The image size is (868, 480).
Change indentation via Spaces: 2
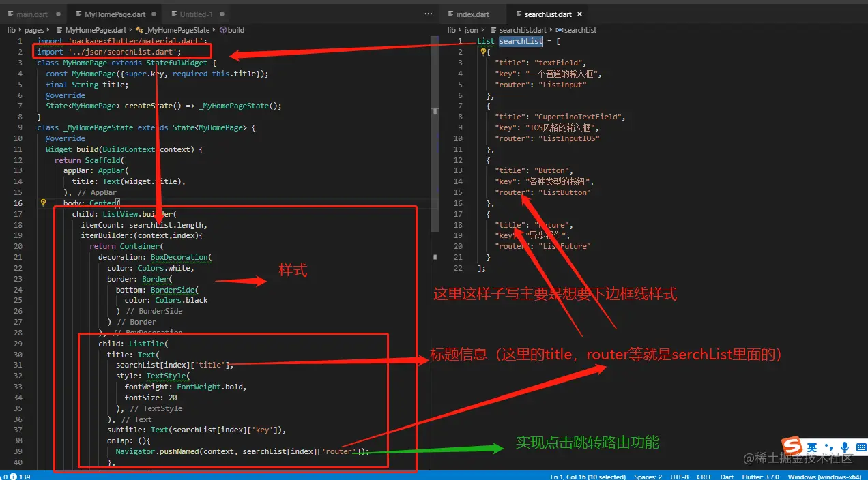coord(648,476)
